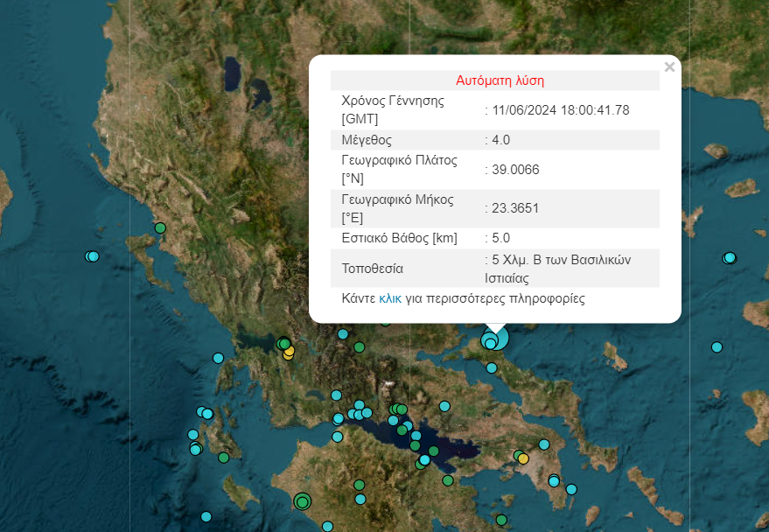Click the 'Χρόνος Γέννησης [GMT]' label

tap(393, 110)
